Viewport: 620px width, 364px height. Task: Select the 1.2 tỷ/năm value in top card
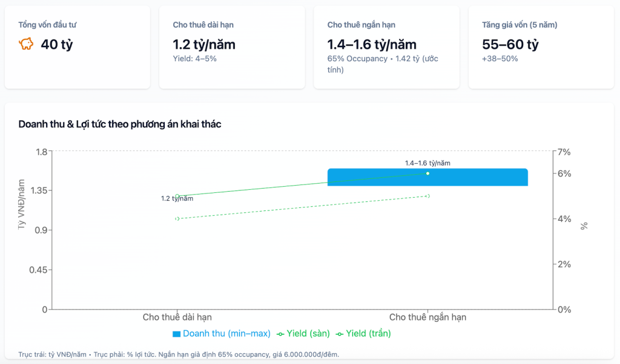coord(204,44)
